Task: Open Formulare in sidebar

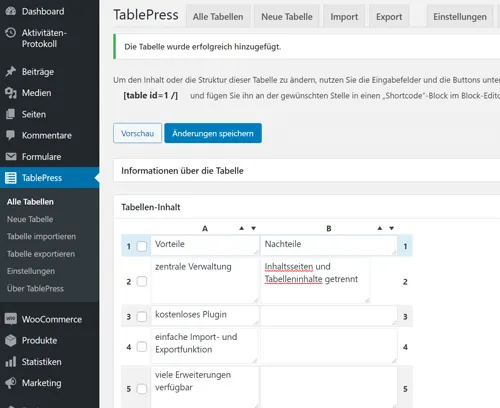Action: (41, 157)
